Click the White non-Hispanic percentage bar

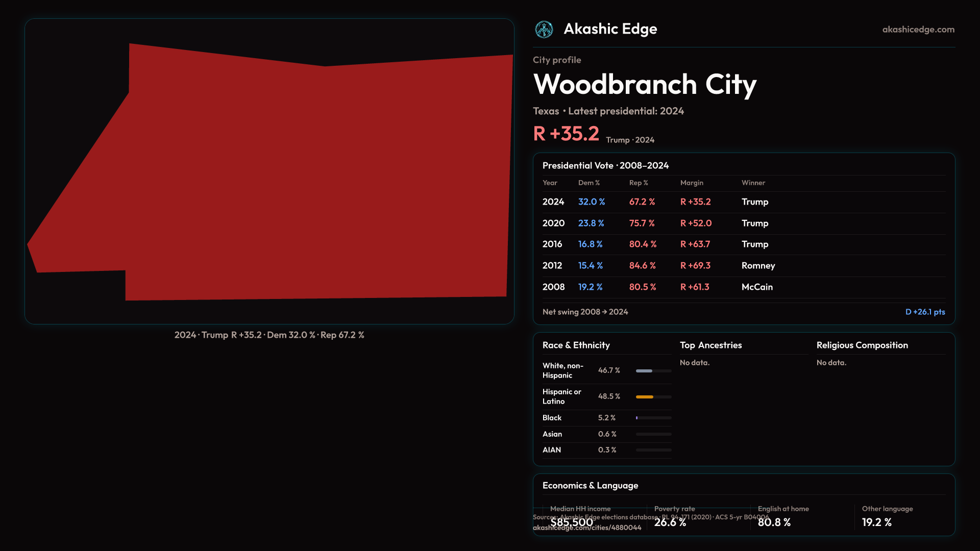click(644, 371)
